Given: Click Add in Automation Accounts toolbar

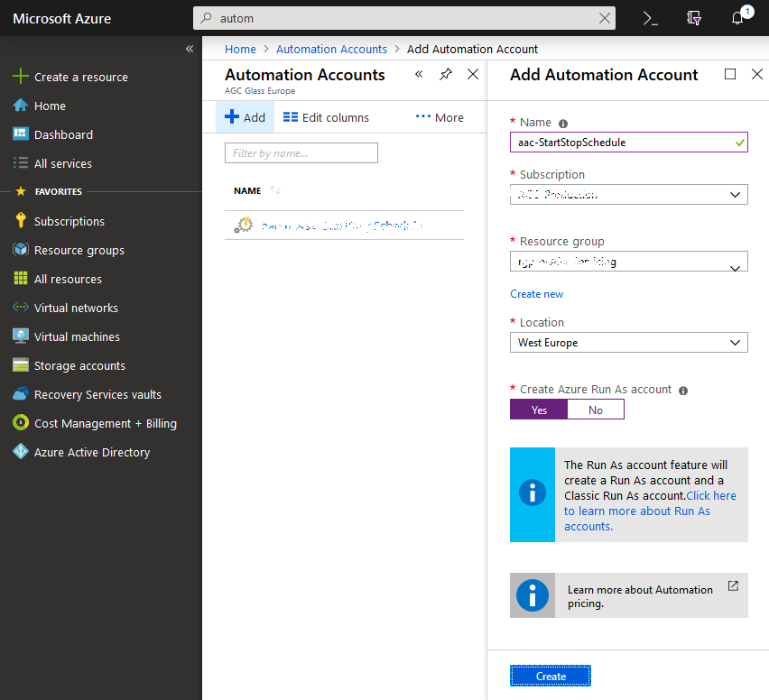Looking at the screenshot, I should point(246,117).
